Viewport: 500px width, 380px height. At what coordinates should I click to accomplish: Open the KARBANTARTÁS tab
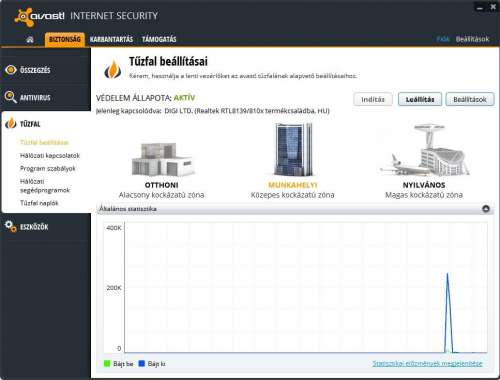tap(111, 39)
